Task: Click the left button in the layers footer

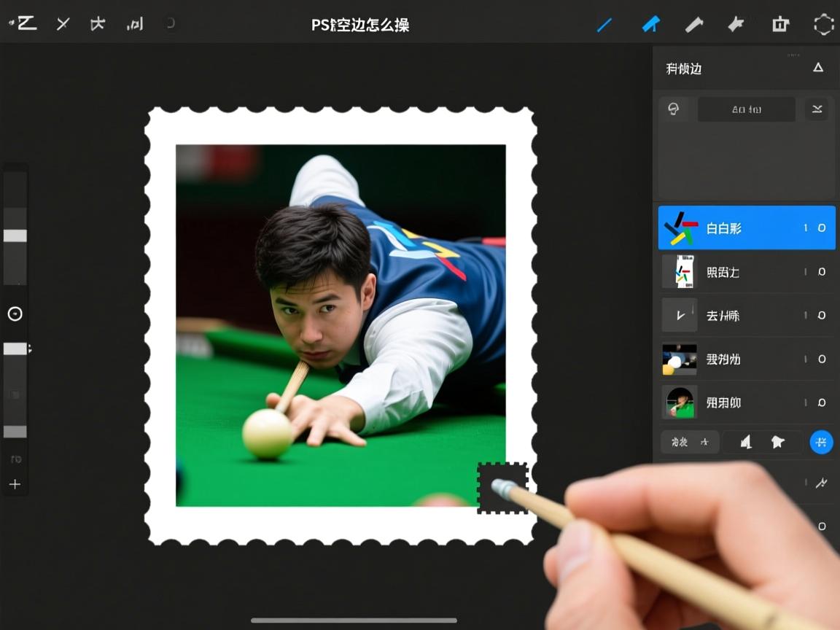Action: pyautogui.click(x=689, y=442)
